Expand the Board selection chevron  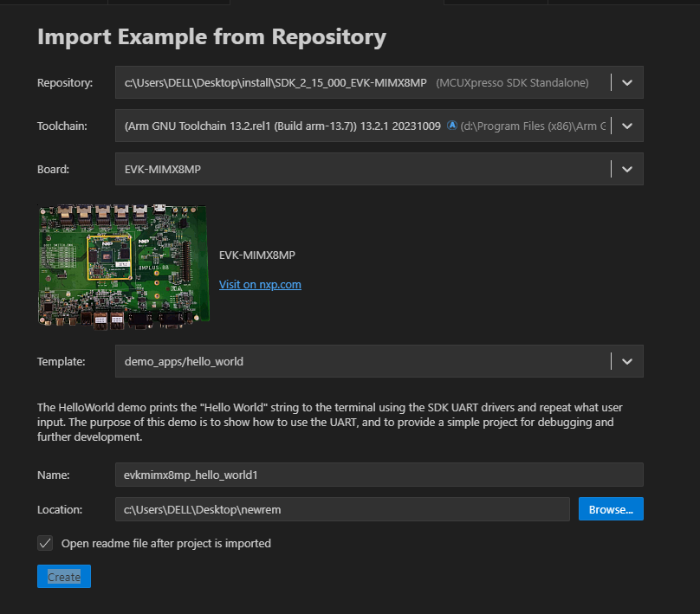click(627, 170)
